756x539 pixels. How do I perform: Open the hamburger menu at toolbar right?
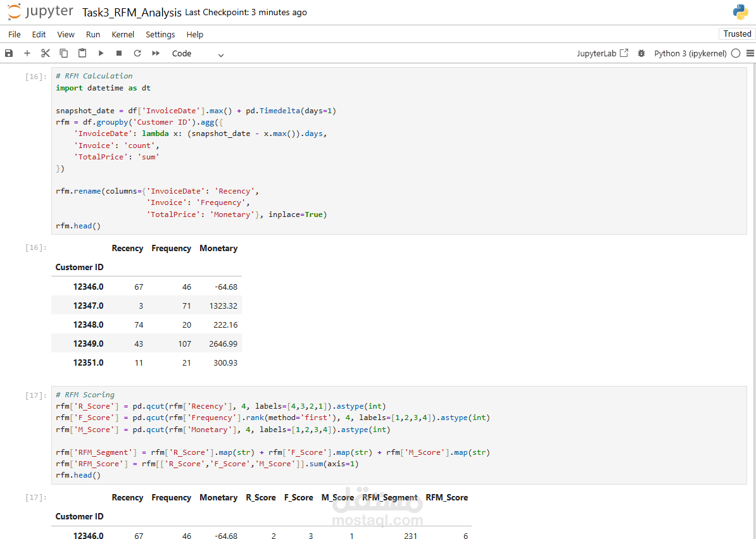750,54
